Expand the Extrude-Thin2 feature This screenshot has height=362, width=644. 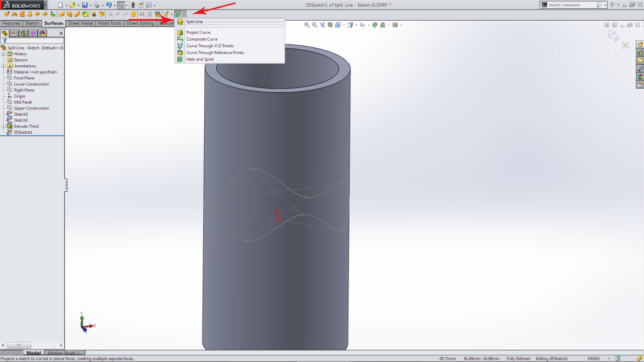click(3, 126)
